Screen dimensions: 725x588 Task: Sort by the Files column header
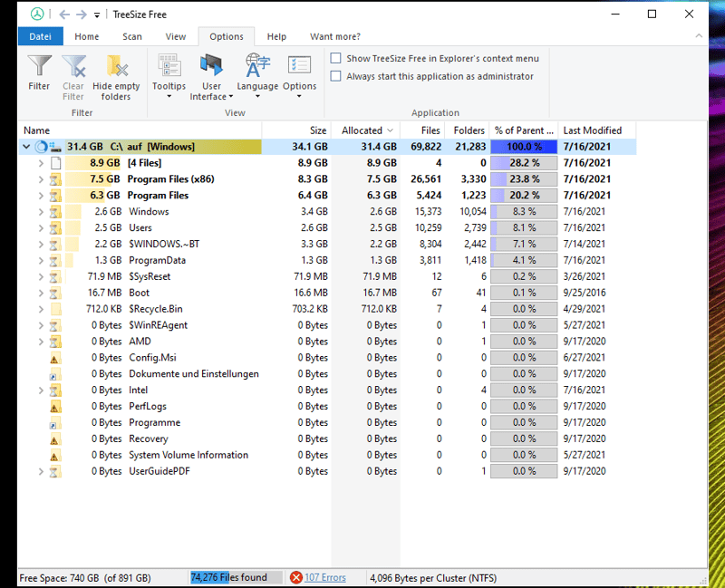pyautogui.click(x=422, y=130)
